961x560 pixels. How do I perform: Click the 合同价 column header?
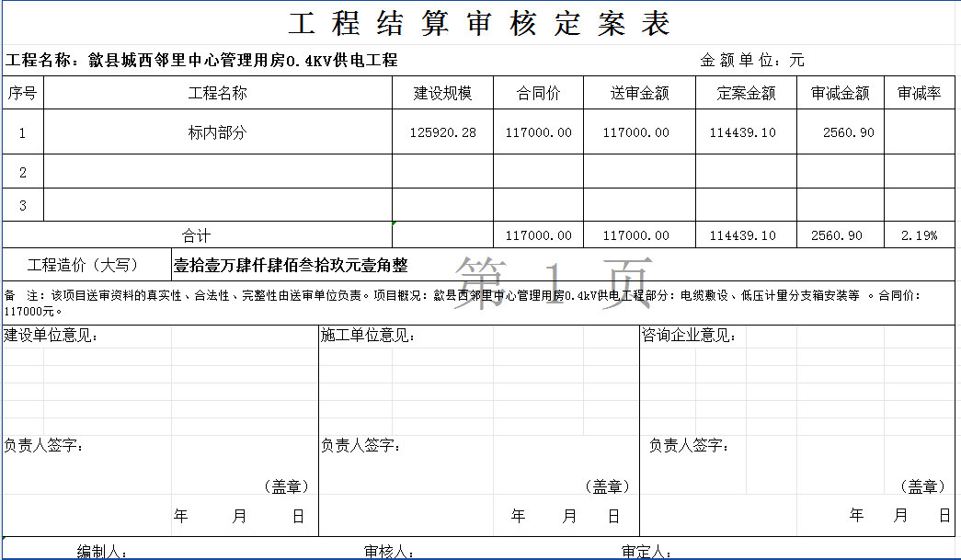click(538, 93)
